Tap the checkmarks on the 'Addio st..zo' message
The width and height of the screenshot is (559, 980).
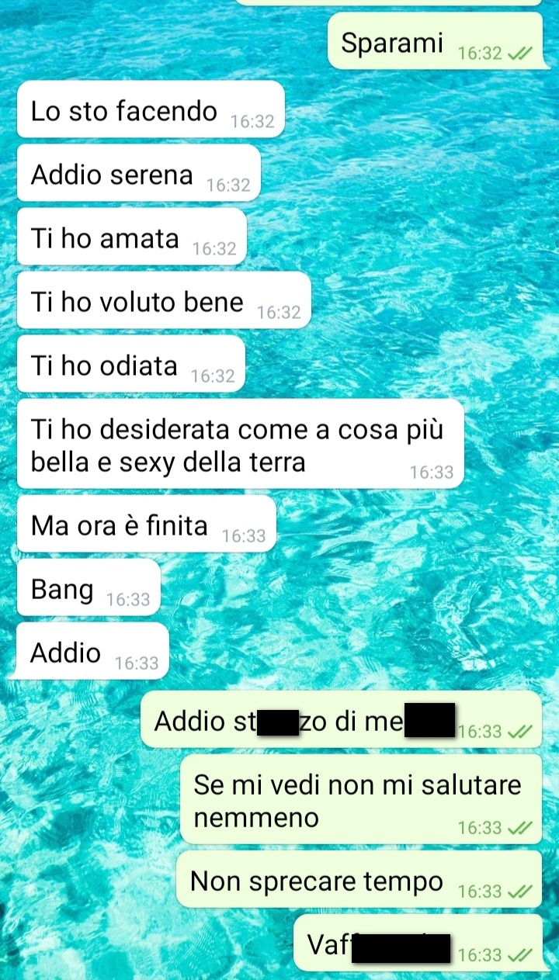[x=519, y=732]
